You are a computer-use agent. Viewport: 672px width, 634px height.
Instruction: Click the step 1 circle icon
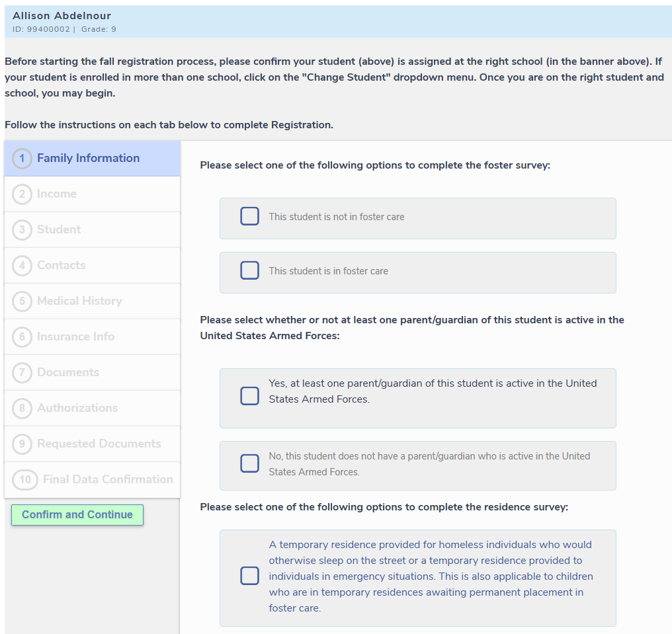coord(22,159)
